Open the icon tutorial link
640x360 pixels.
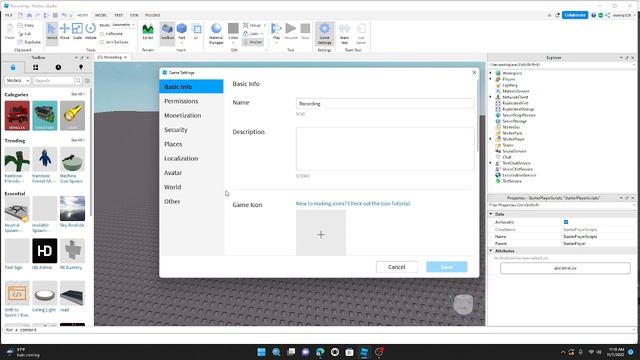(353, 203)
